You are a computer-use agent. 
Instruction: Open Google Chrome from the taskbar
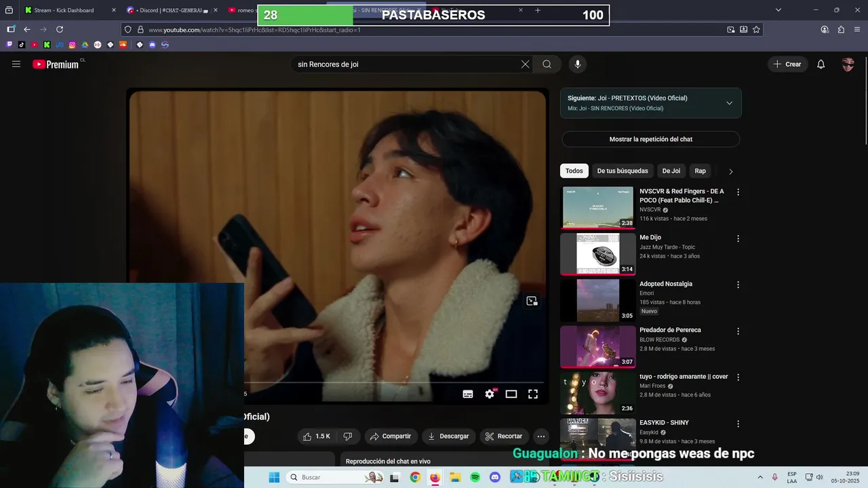pos(415,477)
